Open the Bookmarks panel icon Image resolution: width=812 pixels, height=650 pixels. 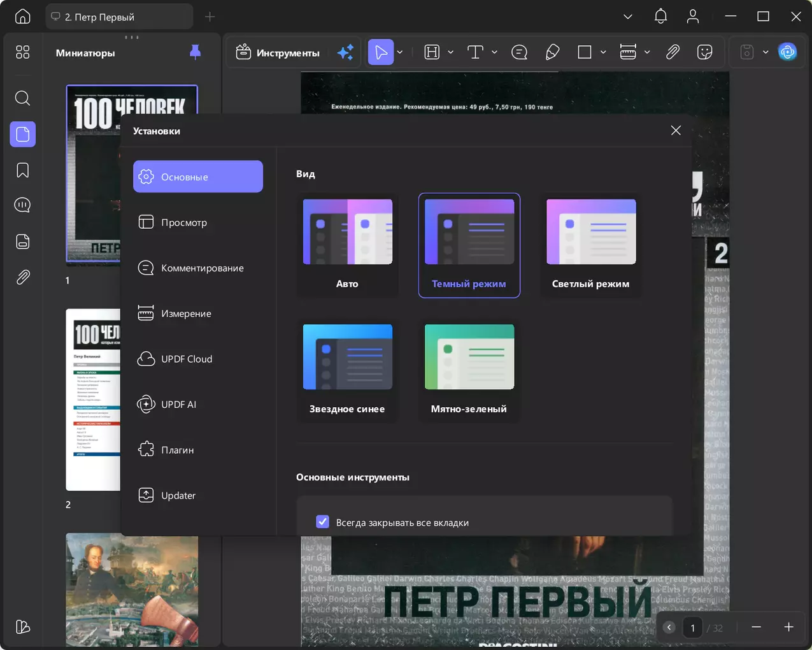tap(23, 170)
